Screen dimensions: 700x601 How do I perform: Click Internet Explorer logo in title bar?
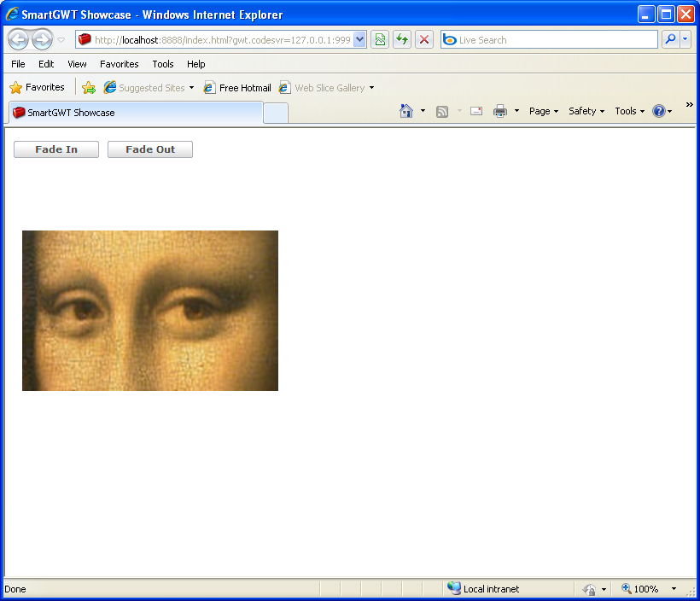tap(12, 14)
